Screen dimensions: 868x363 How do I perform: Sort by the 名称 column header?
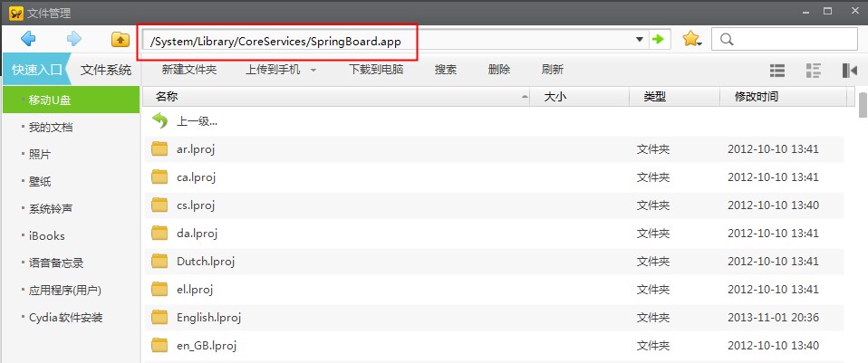click(336, 97)
